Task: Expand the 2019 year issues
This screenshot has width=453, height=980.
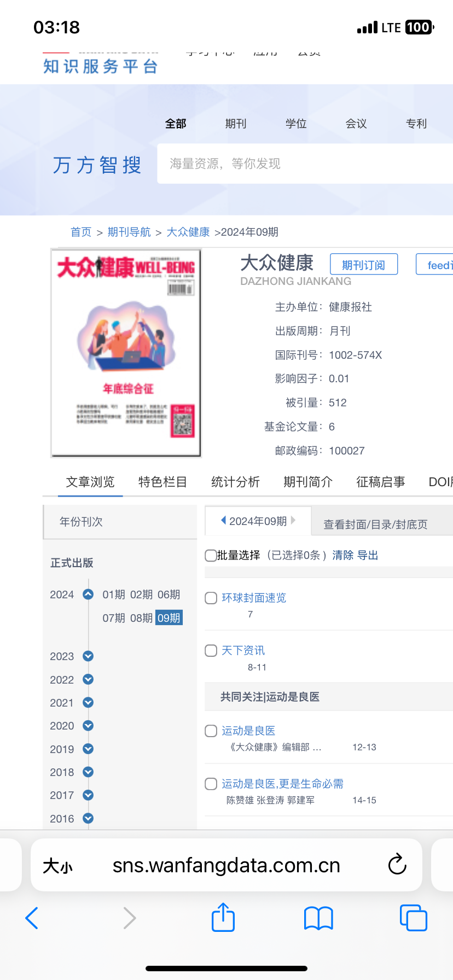Action: click(88, 749)
